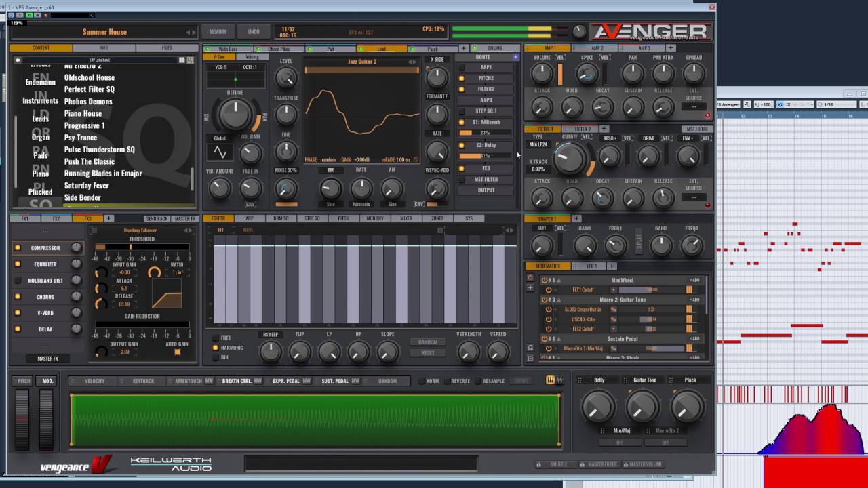Open the ENV+ filter parameter dropdown

coord(688,138)
